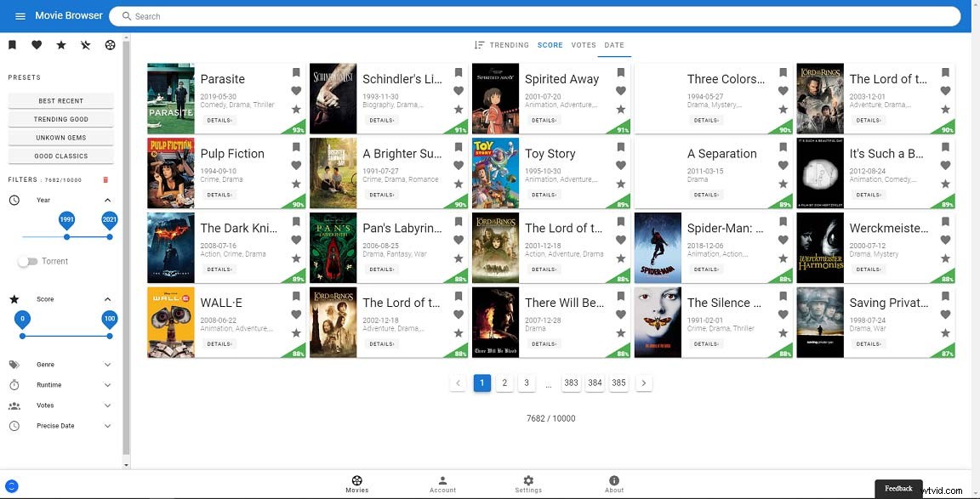Expand the Runtime filter section

click(107, 384)
